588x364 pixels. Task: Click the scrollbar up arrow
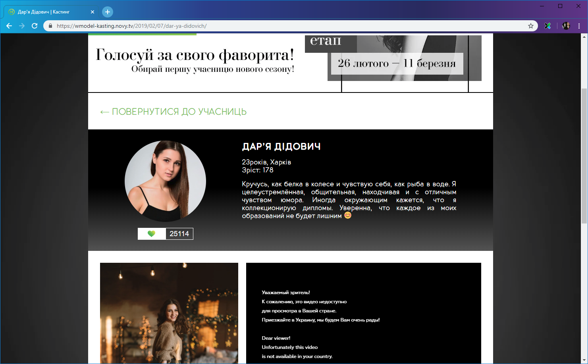coord(584,37)
